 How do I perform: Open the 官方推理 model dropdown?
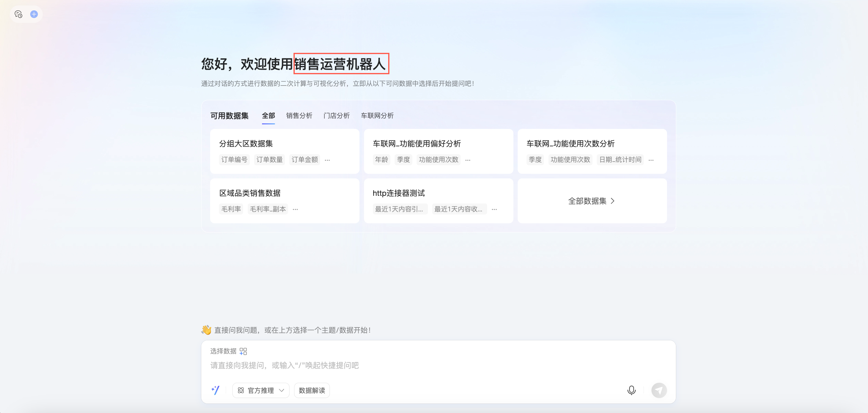[261, 390]
